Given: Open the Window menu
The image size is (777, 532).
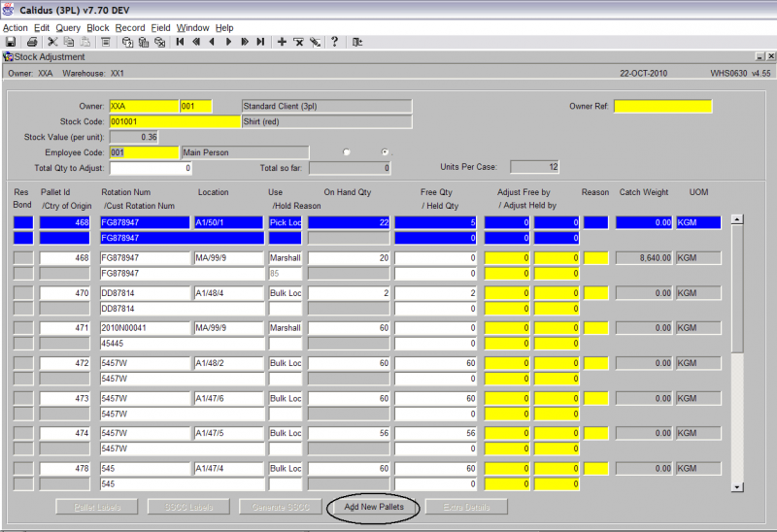Looking at the screenshot, I should [192, 28].
